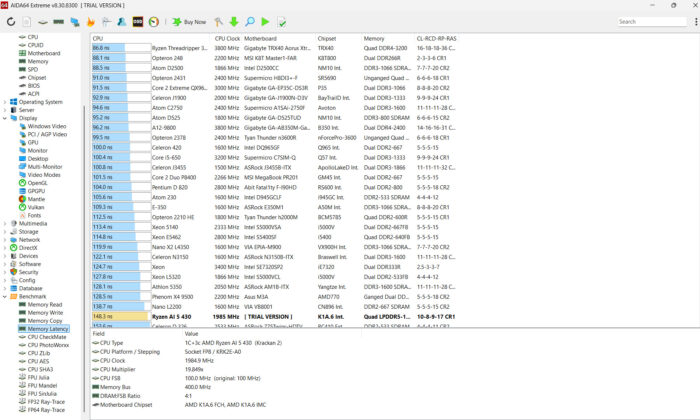Sort by CL-RCD-RP-RAS column header
700x420 pixels.
tap(436, 38)
